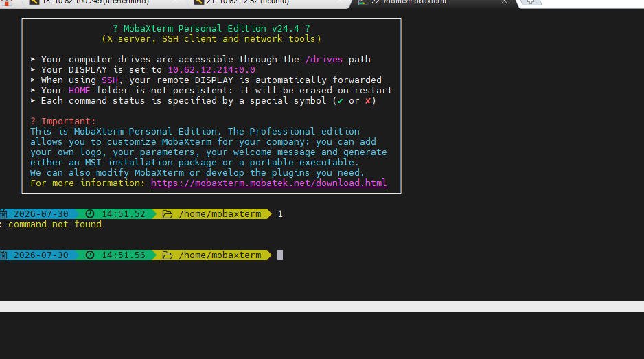The width and height of the screenshot is (644, 359).
Task: Click the red cross status symbol
Action: [367, 101]
